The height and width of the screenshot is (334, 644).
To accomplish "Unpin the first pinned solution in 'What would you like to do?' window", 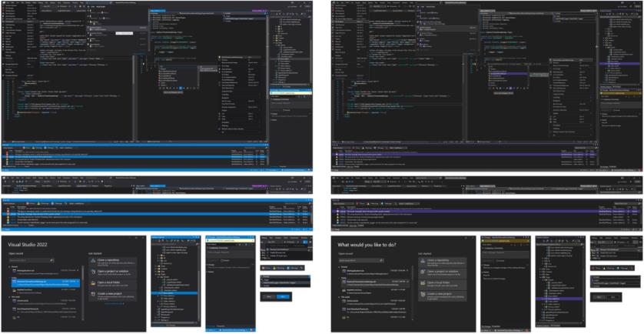I will pyautogui.click(x=408, y=270).
